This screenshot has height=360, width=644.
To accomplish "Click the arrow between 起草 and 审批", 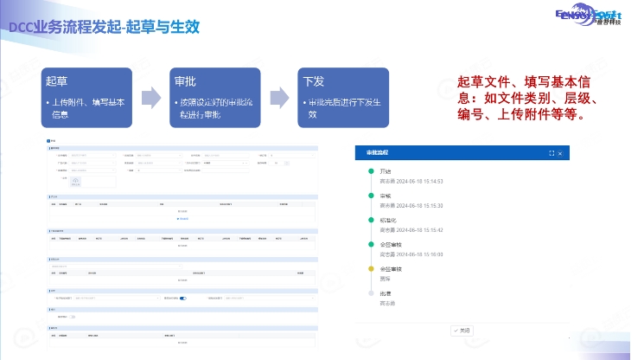I will click(x=151, y=98).
